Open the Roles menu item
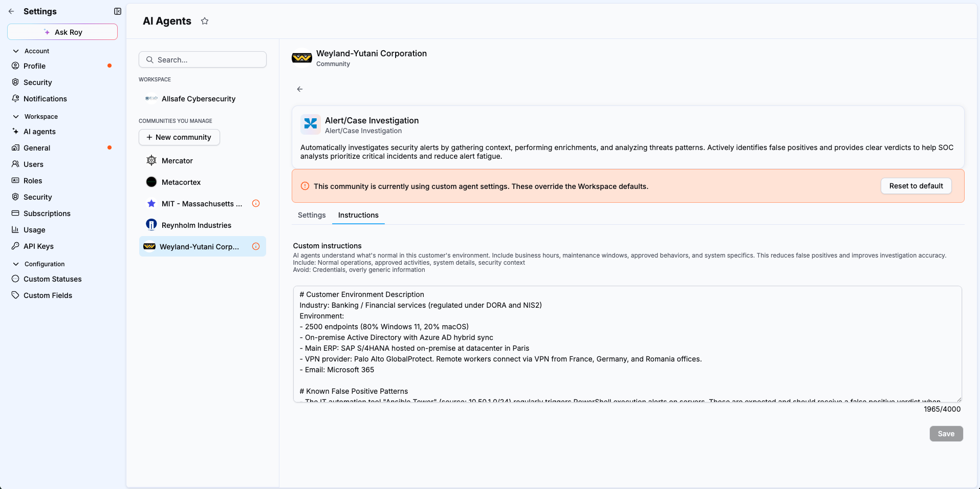This screenshot has width=980, height=489. coord(33,181)
